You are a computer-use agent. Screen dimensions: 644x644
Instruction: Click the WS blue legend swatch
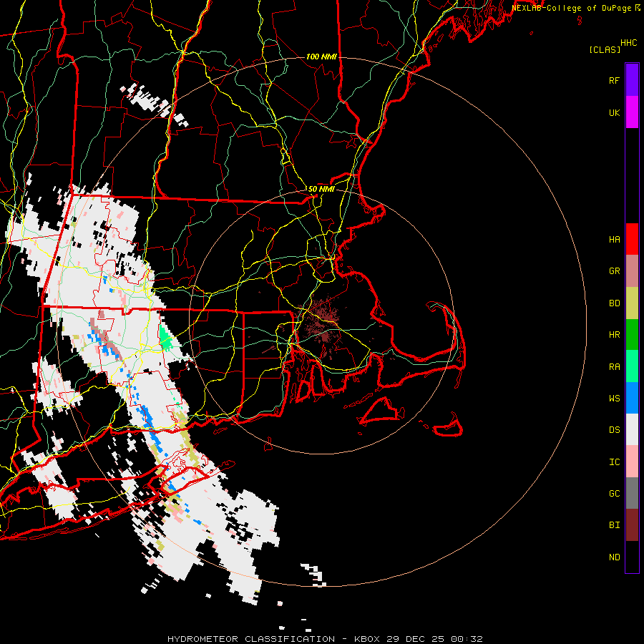tap(632, 398)
